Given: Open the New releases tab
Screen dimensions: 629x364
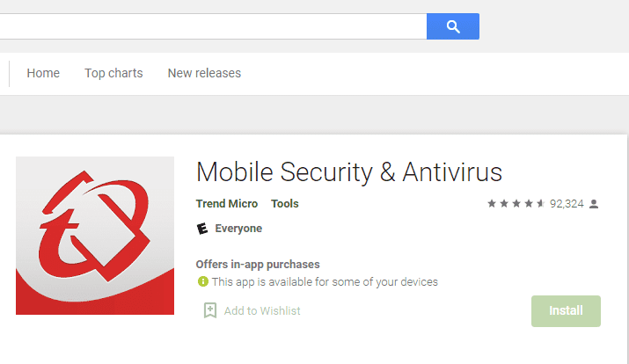Looking at the screenshot, I should click(204, 73).
